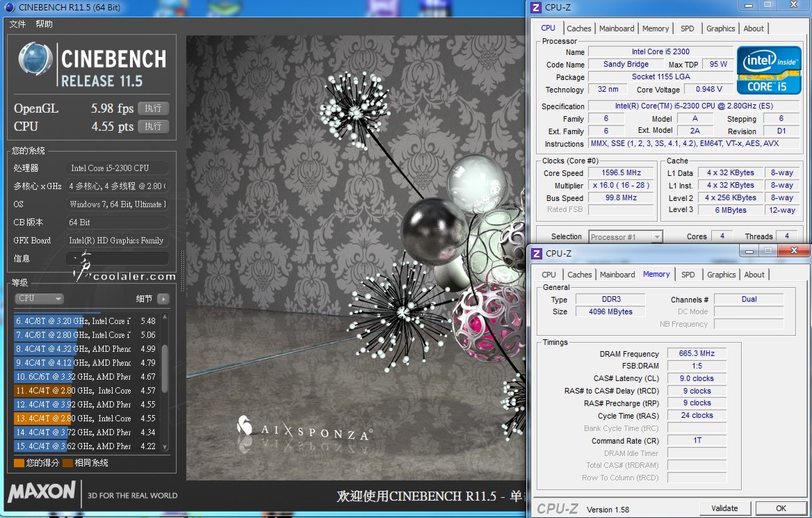
Task: Click the ranking list scrollbar thumb
Action: pyautogui.click(x=165, y=368)
